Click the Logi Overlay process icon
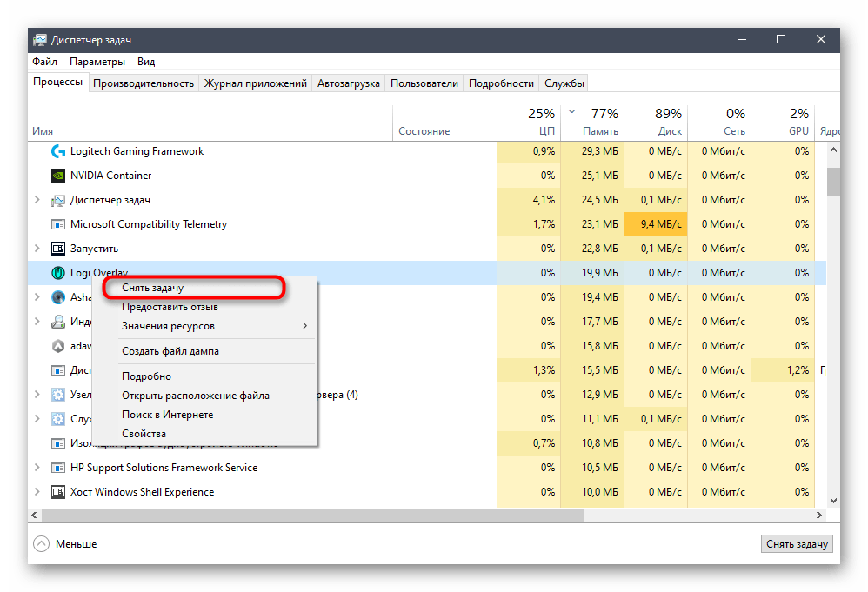 point(58,273)
